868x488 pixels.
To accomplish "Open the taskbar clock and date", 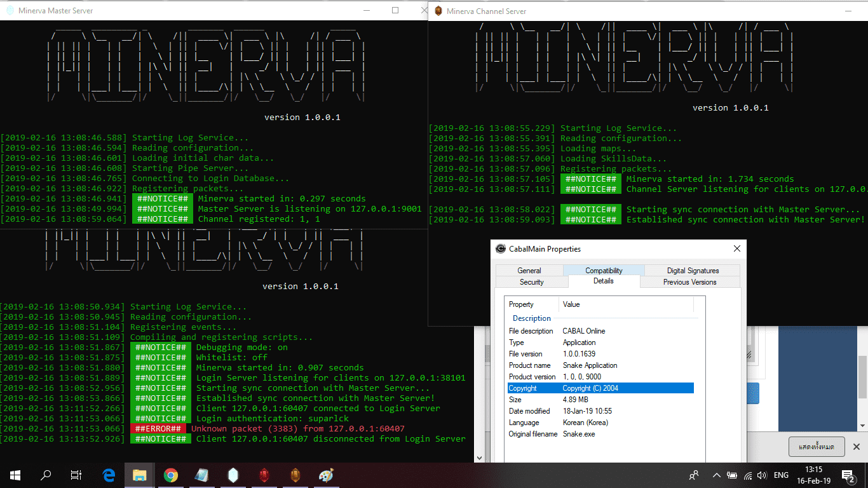I will click(x=813, y=475).
